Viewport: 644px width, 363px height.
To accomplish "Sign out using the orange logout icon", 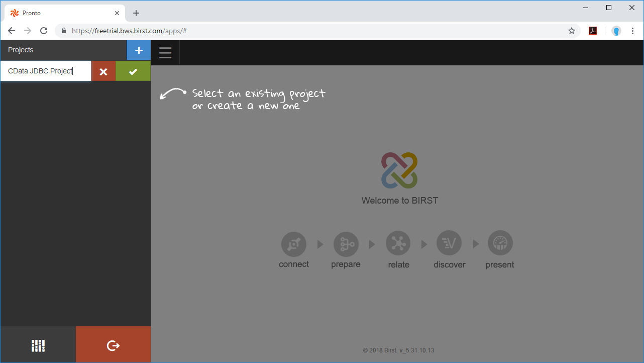I will click(113, 345).
